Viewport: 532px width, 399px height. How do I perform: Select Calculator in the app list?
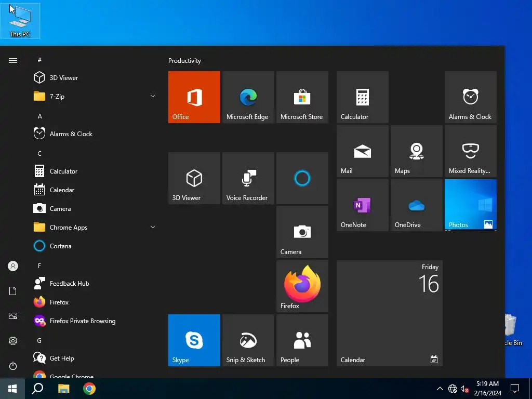coord(95,171)
